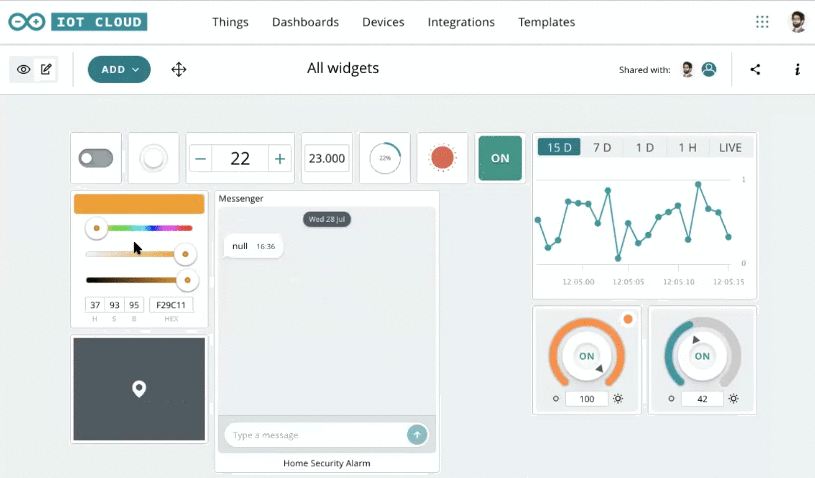Open the Dashboards menu

click(305, 22)
